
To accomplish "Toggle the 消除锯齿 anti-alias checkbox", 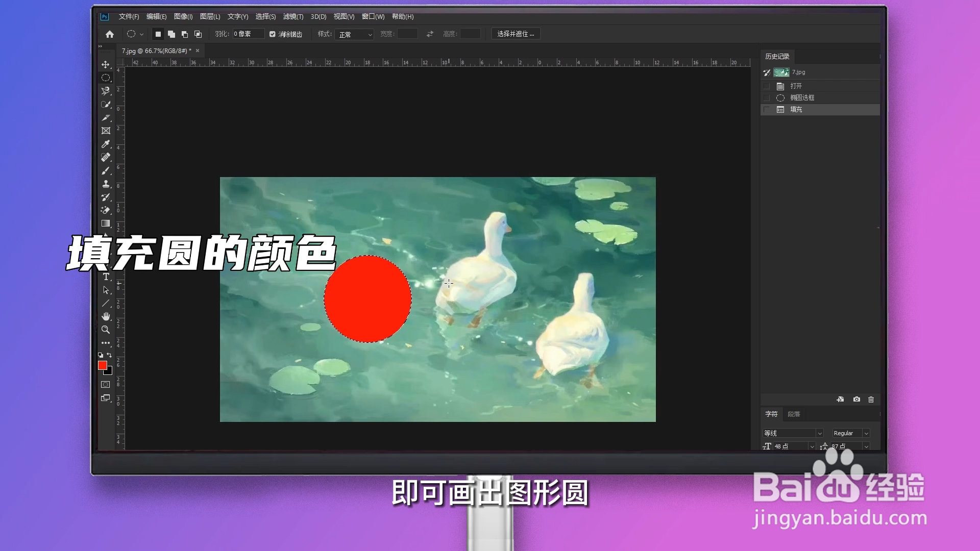I will pyautogui.click(x=273, y=34).
